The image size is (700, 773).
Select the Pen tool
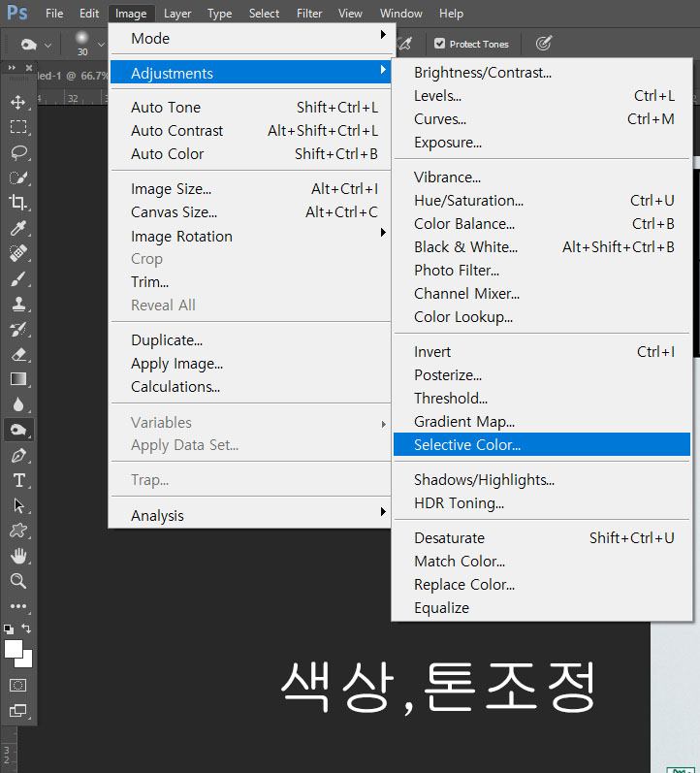click(18, 456)
